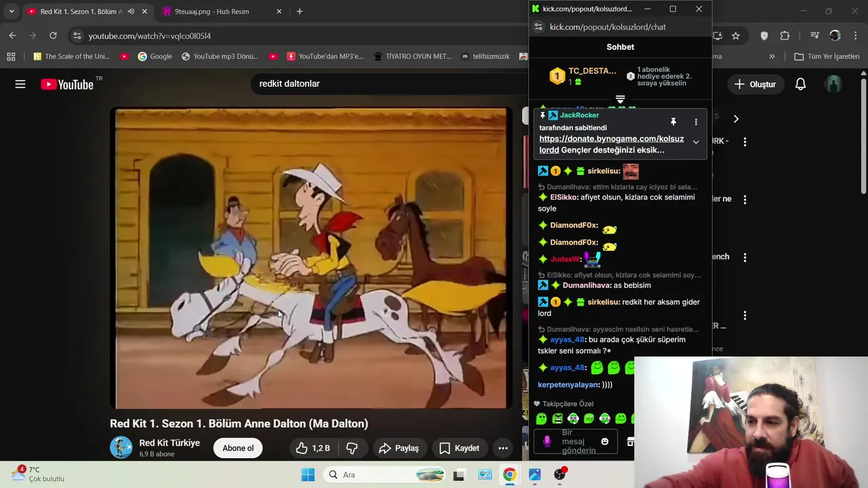Like the Red Kit video
The image size is (868, 488).
point(313,448)
